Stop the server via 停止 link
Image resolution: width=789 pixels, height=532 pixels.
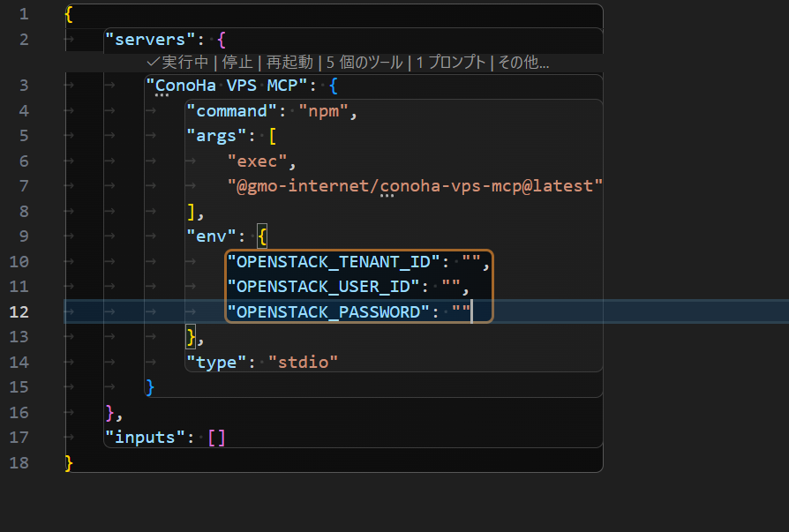tap(237, 63)
